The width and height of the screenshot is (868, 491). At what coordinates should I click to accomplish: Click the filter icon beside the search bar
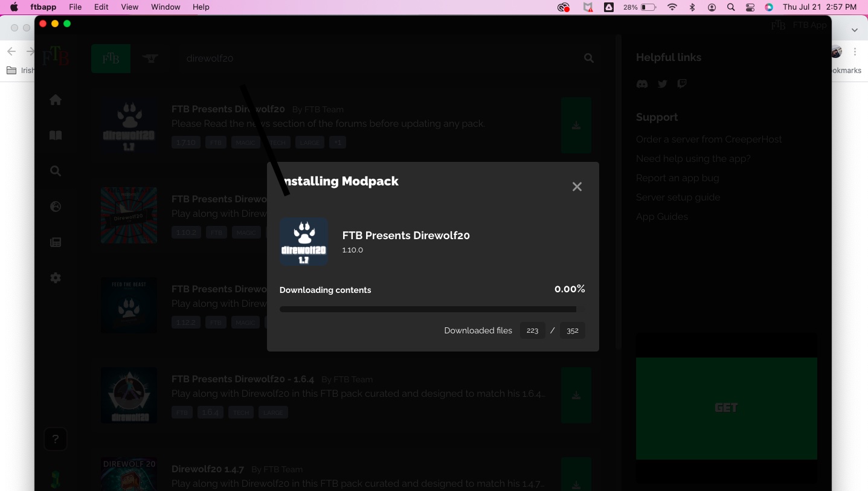(150, 58)
